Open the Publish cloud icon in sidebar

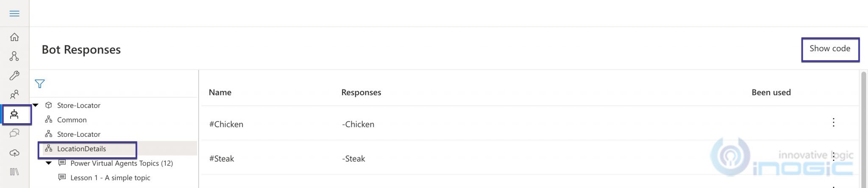(14, 153)
